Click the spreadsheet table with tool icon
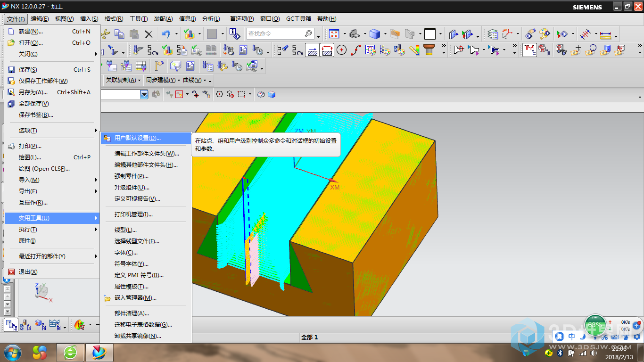 141,66
